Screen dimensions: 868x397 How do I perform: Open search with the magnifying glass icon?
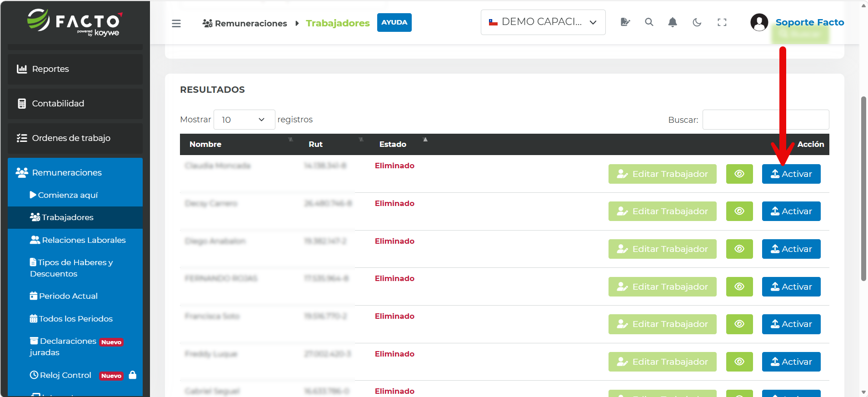coord(649,22)
